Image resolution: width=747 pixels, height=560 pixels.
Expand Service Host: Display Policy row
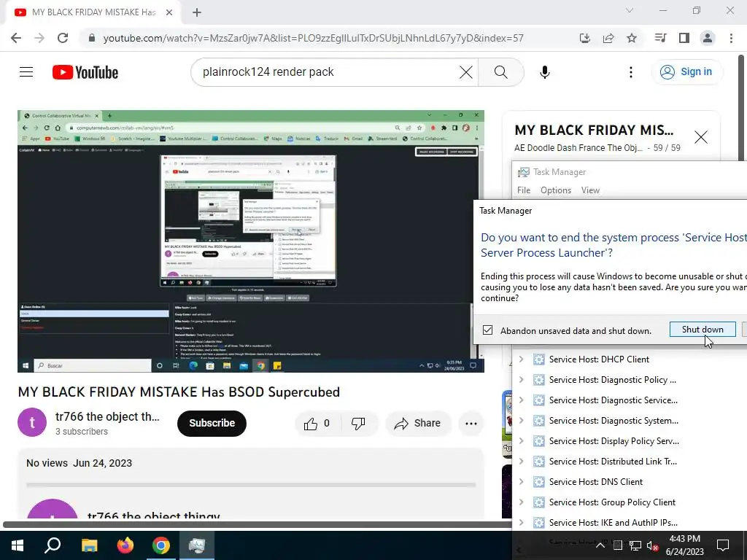click(521, 441)
